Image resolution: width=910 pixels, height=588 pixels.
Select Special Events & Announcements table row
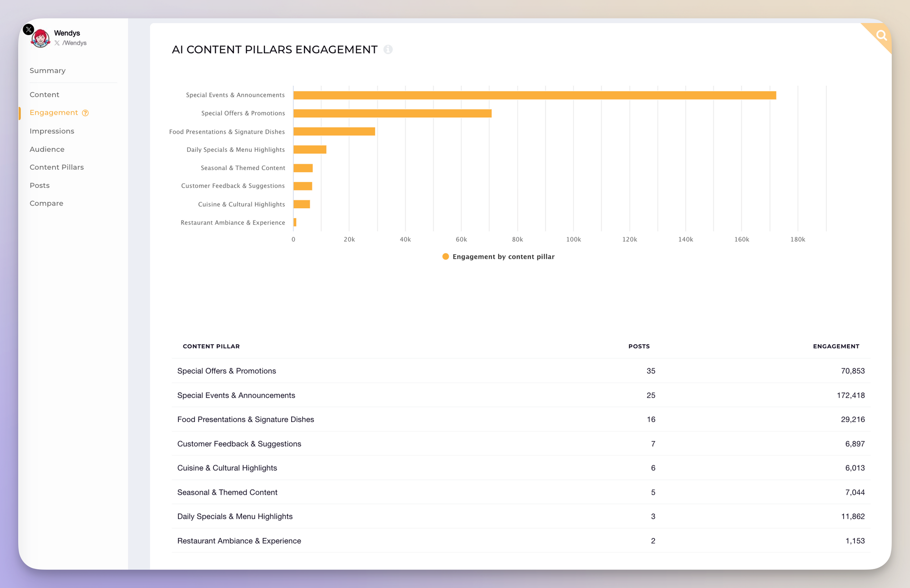tap(521, 395)
